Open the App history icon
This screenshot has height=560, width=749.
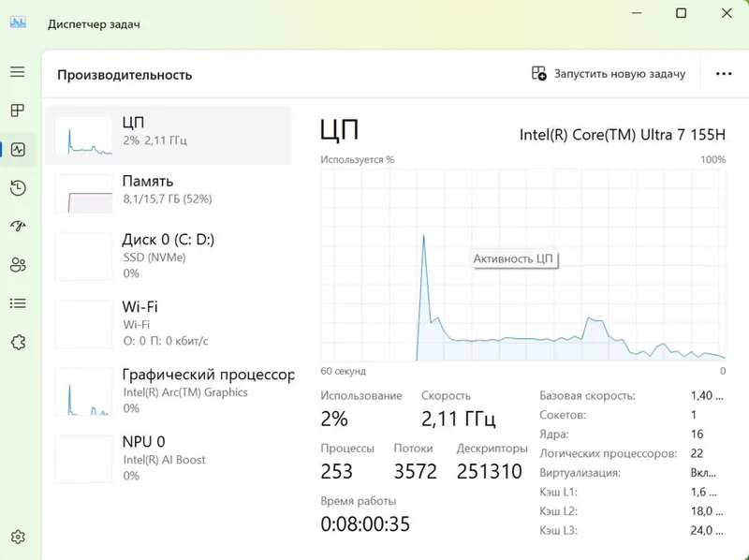pyautogui.click(x=18, y=188)
